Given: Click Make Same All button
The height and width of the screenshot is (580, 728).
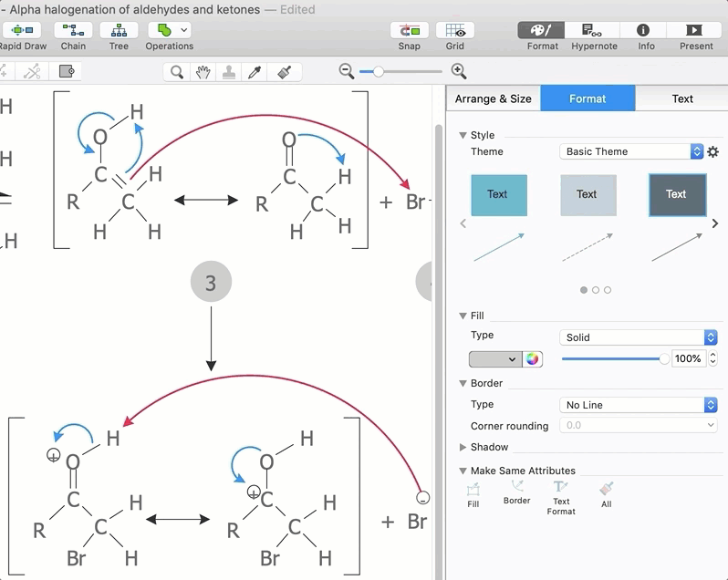Looking at the screenshot, I should pyautogui.click(x=607, y=495).
